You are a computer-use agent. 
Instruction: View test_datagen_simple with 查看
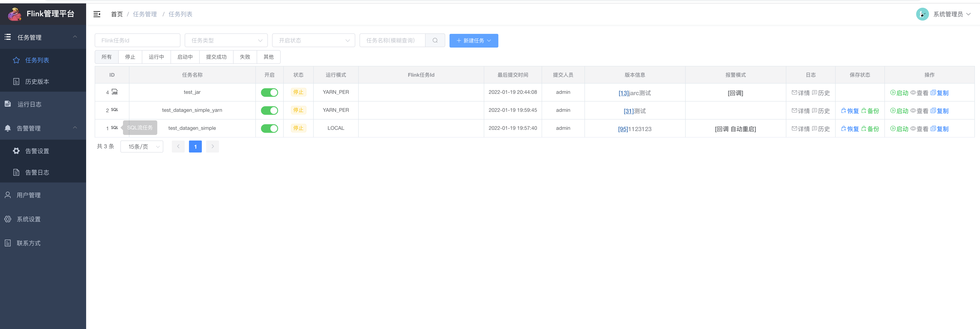click(920, 129)
